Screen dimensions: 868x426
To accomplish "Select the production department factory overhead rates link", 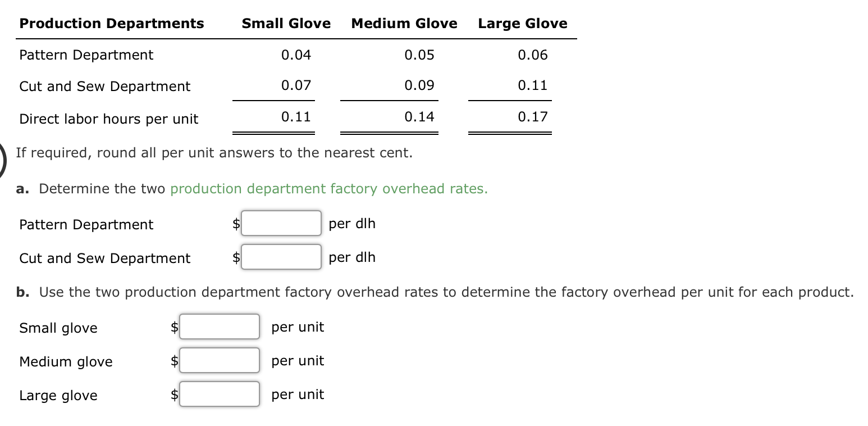I will (x=328, y=188).
